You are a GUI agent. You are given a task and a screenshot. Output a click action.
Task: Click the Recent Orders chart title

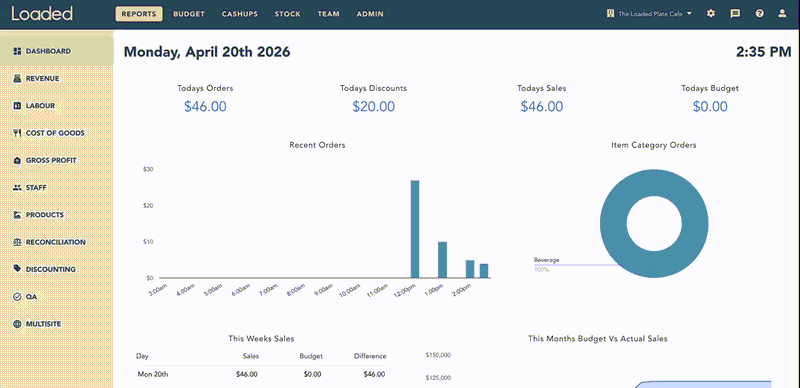pos(317,145)
